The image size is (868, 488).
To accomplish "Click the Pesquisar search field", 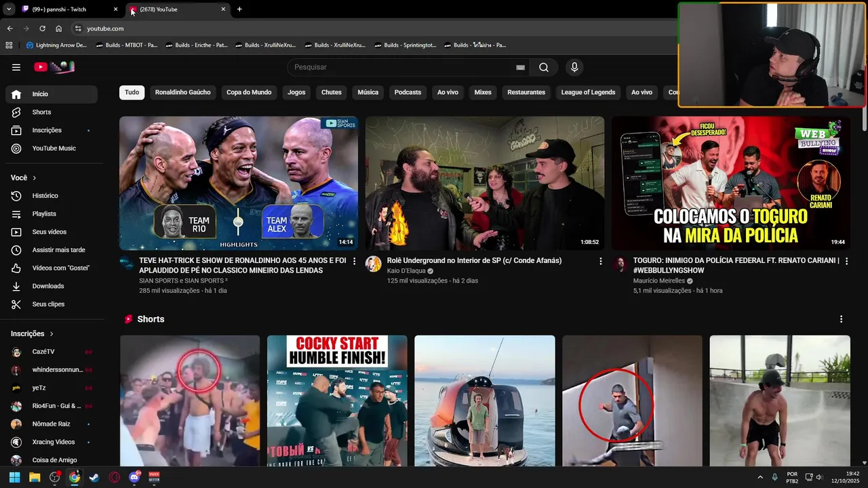I will 400,67.
